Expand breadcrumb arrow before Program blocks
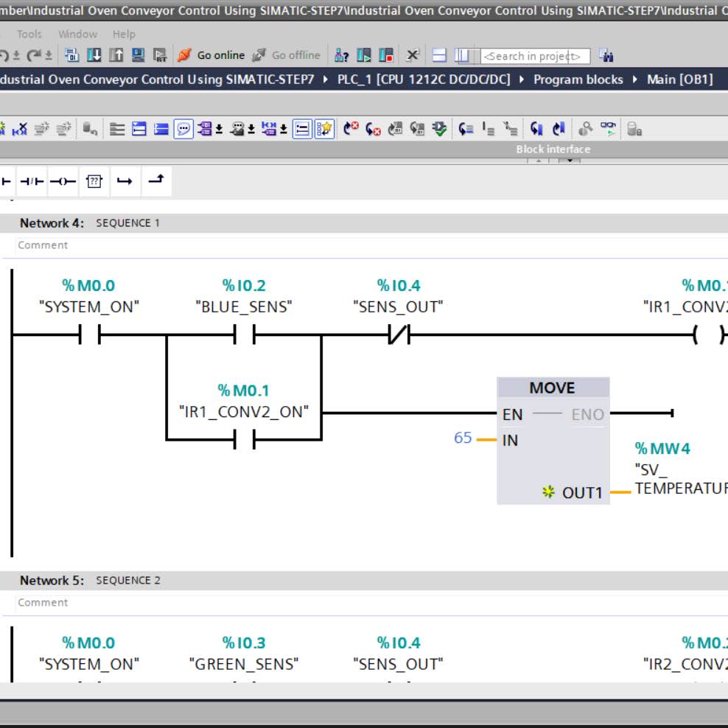This screenshot has width=728, height=728. pyautogui.click(x=522, y=80)
